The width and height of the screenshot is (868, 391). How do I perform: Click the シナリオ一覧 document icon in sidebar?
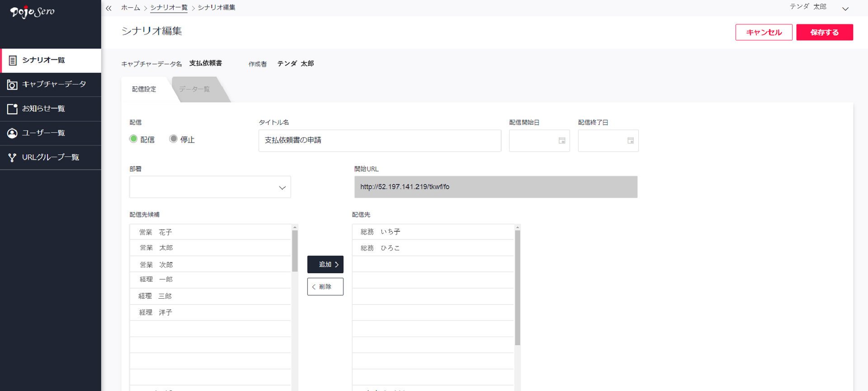(13, 60)
